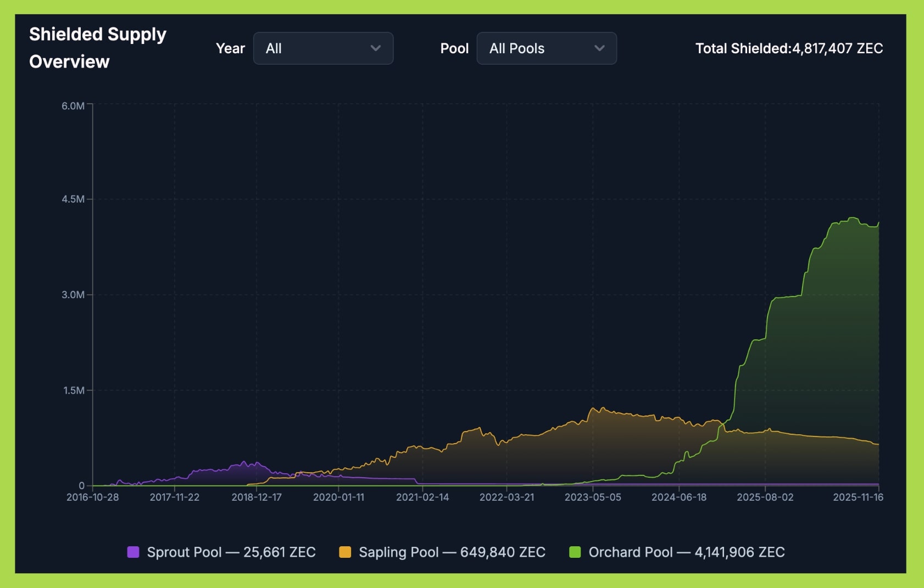Click the green Orchard Pool color swatch
924x588 pixels.
point(575,552)
